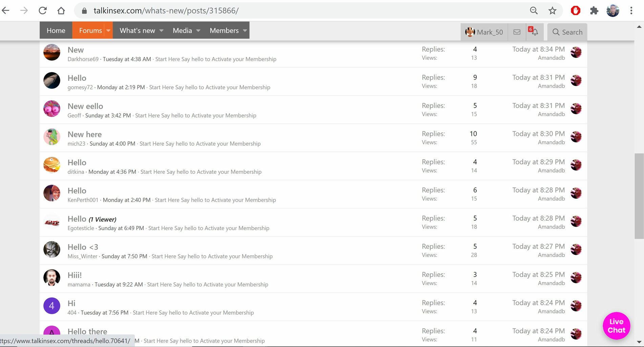Expand the Forums dropdown arrow
Image resolution: width=644 pixels, height=347 pixels.
click(x=108, y=30)
